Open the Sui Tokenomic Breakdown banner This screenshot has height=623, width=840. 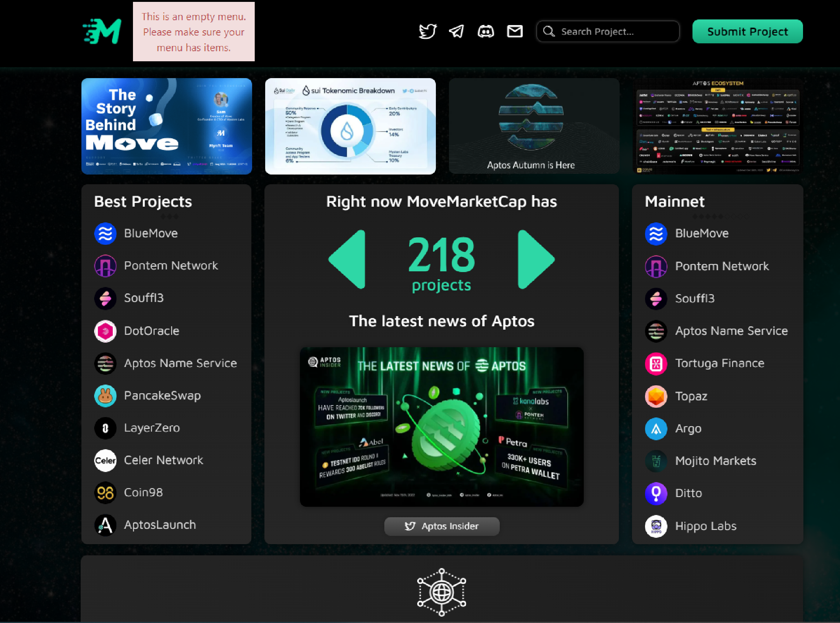[x=350, y=126]
